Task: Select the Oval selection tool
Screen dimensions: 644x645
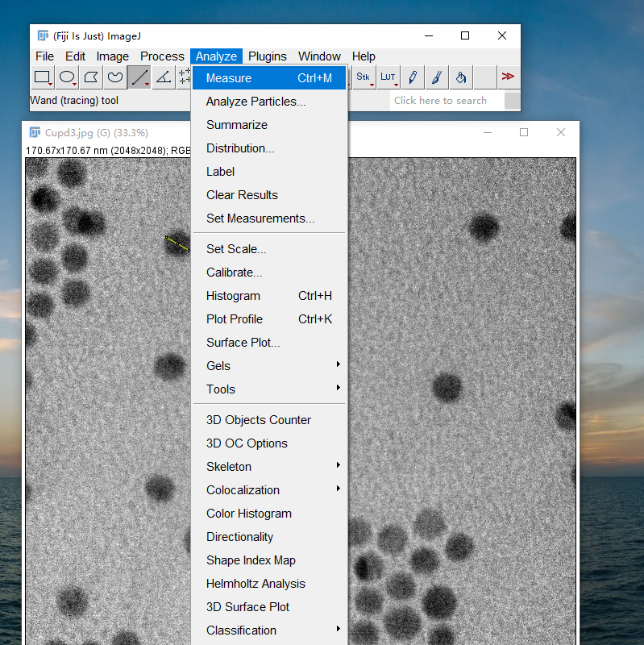Action: (x=67, y=77)
